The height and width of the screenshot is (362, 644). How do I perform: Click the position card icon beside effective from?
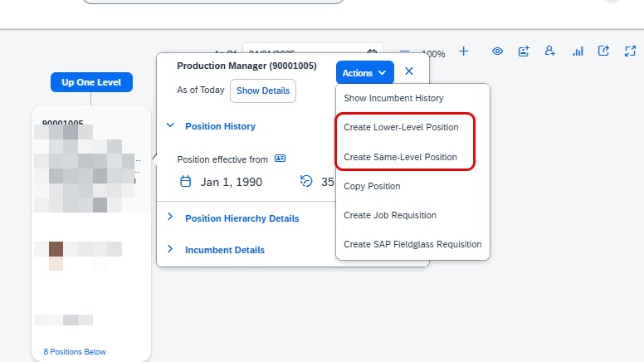point(281,159)
